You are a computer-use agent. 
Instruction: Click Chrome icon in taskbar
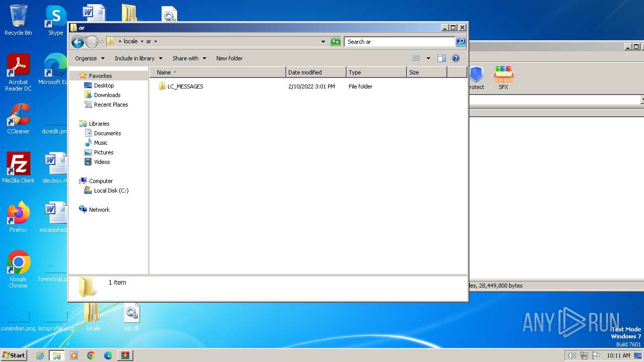[91, 355]
